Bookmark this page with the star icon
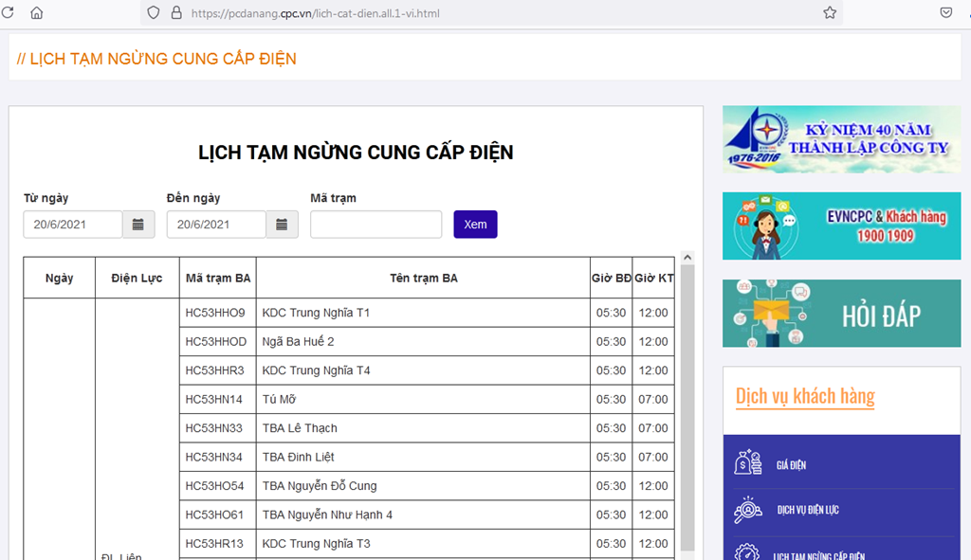Screen dimensions: 971x560 point(830,12)
